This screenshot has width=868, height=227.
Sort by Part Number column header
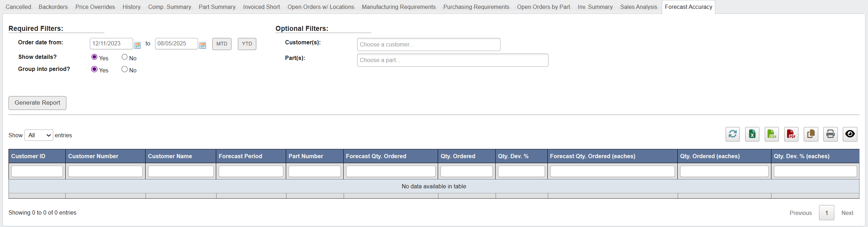(315, 156)
